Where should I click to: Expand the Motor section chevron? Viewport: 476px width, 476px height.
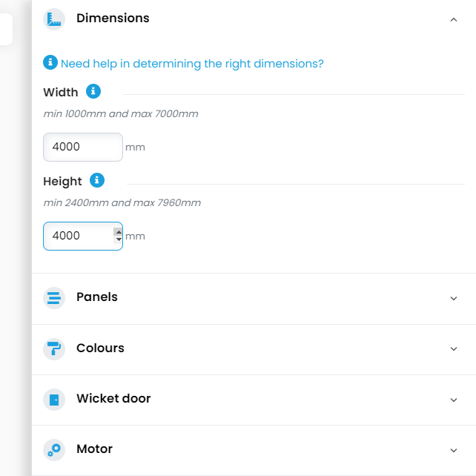point(454,450)
